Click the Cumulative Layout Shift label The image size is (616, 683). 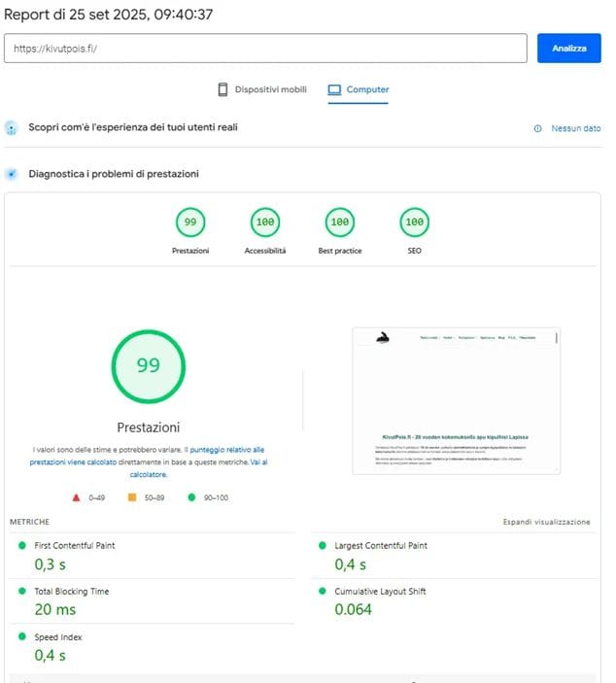pyautogui.click(x=380, y=592)
